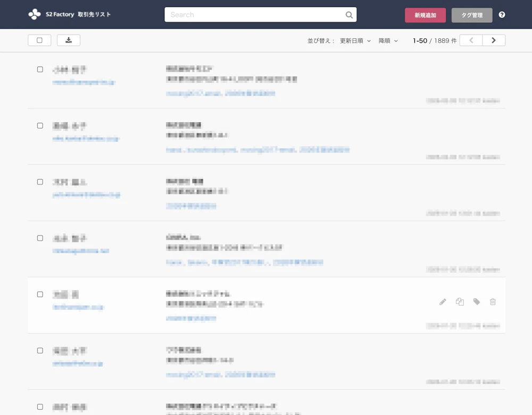Click the first row email link

[x=84, y=82]
